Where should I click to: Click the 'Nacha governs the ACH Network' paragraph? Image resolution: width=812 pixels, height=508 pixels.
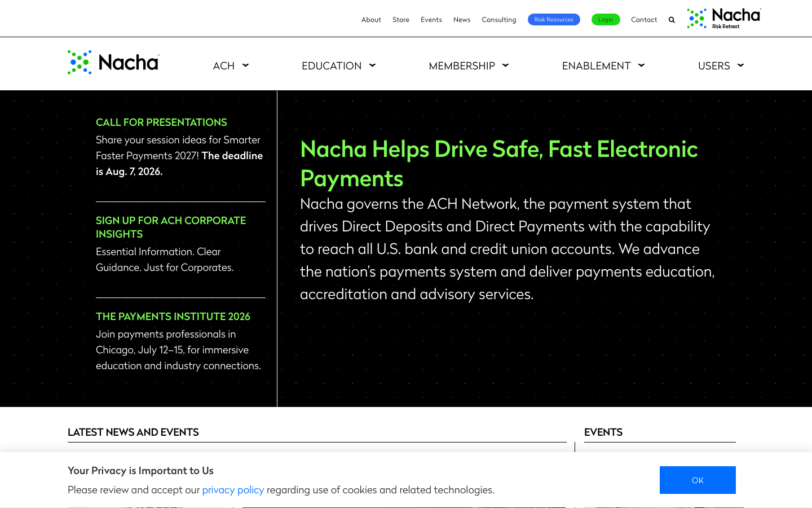507,249
